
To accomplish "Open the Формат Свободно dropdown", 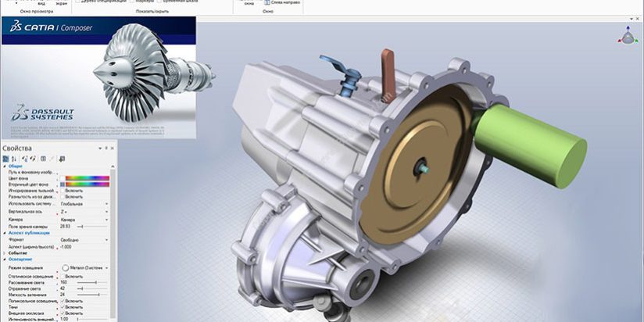I will (x=107, y=240).
